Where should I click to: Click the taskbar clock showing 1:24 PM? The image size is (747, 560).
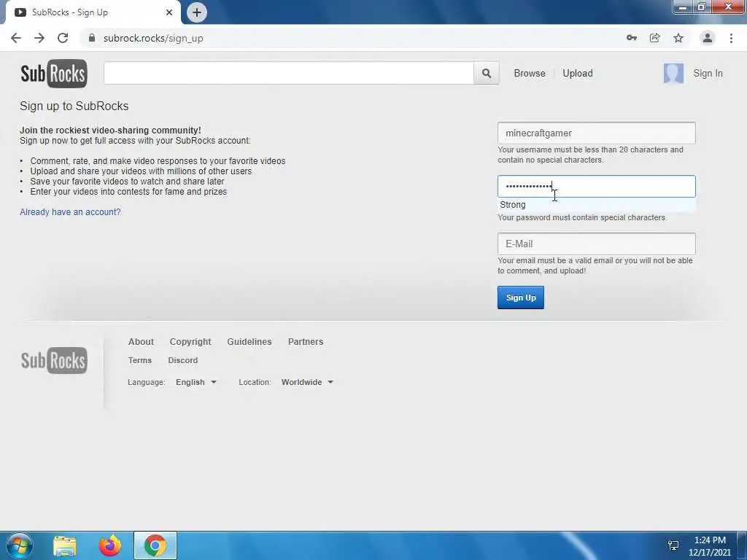click(x=710, y=546)
